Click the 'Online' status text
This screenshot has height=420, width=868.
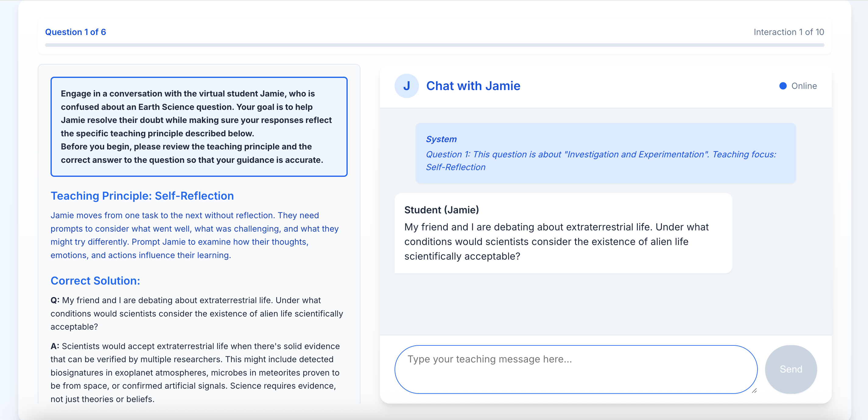click(x=804, y=86)
